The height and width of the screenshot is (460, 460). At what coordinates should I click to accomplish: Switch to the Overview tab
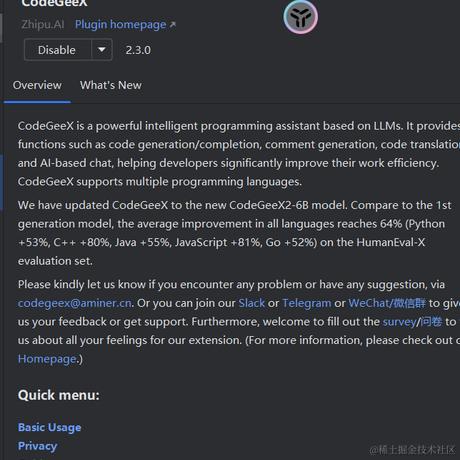pos(37,85)
